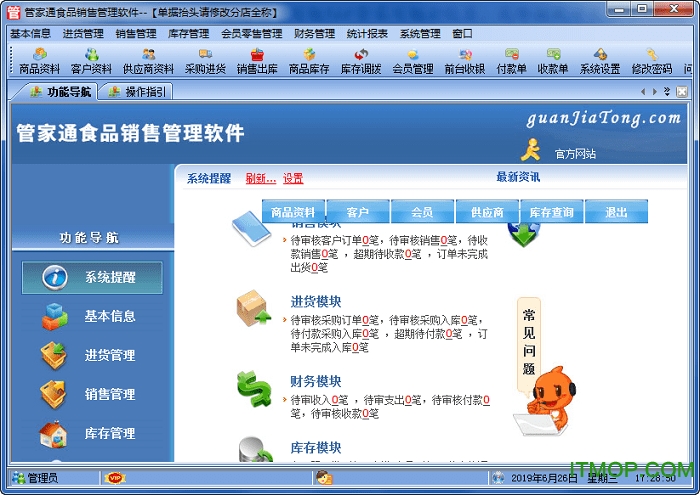This screenshot has width=700, height=495.
Task: Click the blue 供应商 button
Action: [487, 212]
